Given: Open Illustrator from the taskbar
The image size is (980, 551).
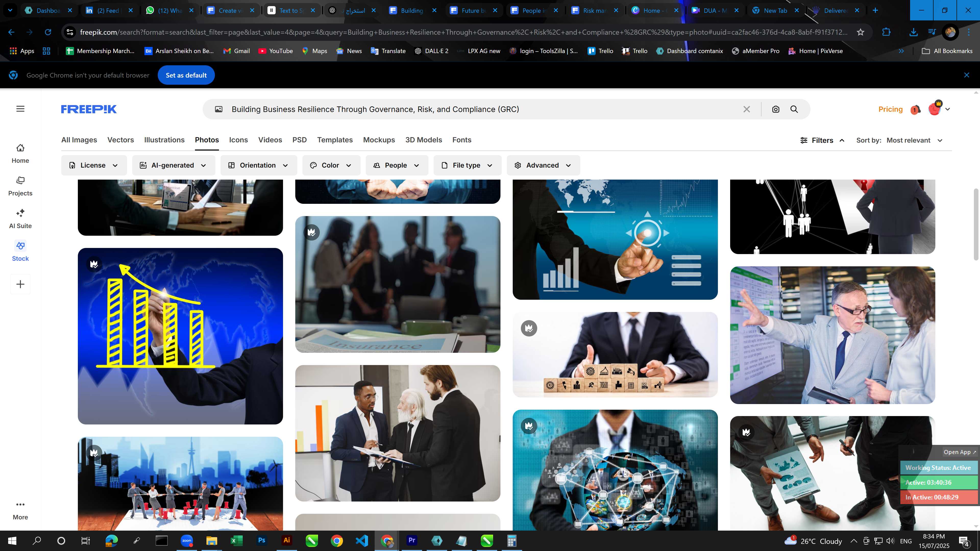Looking at the screenshot, I should click(286, 540).
